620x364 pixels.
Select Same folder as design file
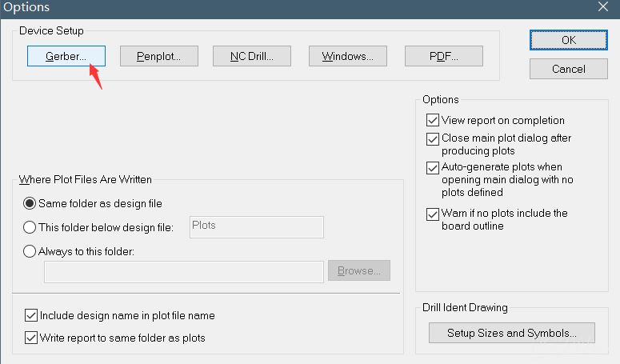coord(30,204)
